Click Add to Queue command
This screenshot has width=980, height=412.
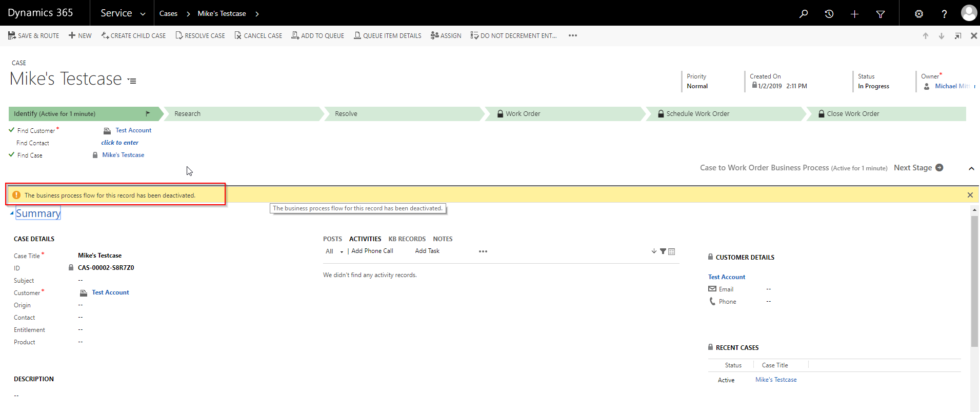(318, 35)
